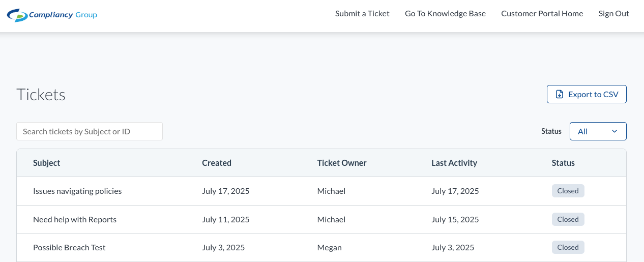The width and height of the screenshot is (644, 262).
Task: Click the Closed badge on Issues navigating policies row
Action: (x=568, y=191)
